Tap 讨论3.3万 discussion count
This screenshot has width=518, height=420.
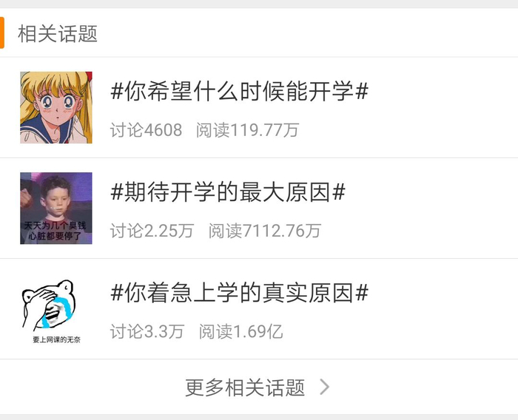click(x=147, y=331)
